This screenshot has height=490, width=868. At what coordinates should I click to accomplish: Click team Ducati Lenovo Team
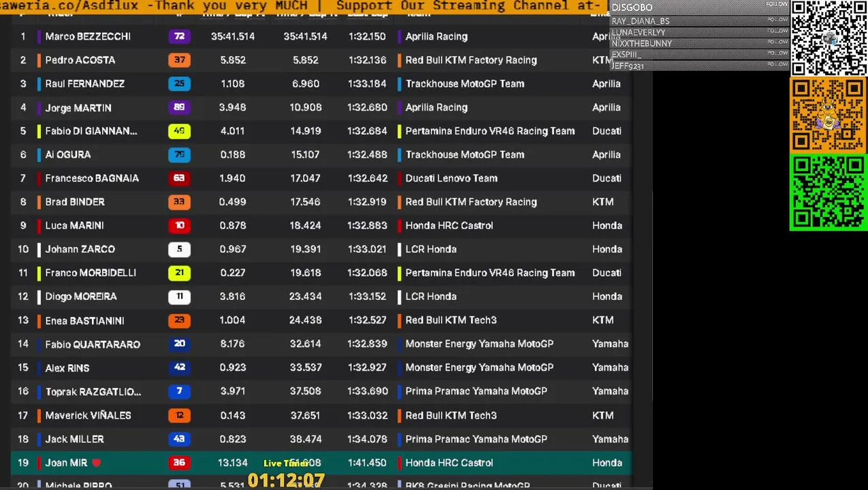click(451, 178)
